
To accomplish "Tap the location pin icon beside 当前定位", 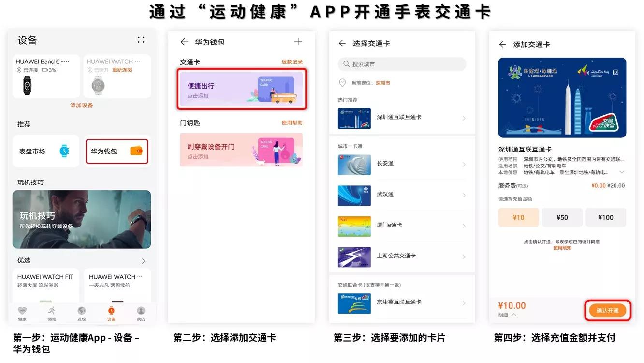I will [342, 83].
